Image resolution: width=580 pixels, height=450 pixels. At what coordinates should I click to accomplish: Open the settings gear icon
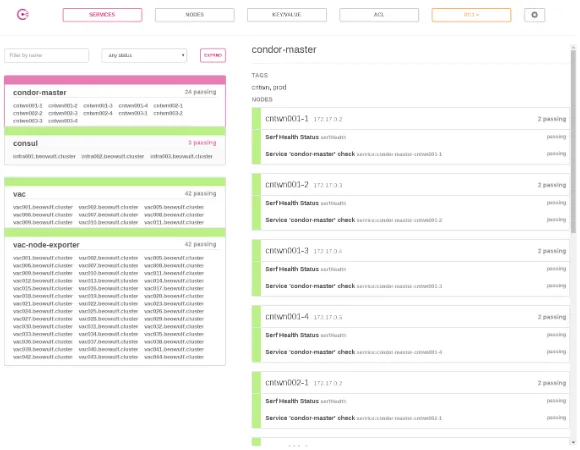(x=534, y=15)
